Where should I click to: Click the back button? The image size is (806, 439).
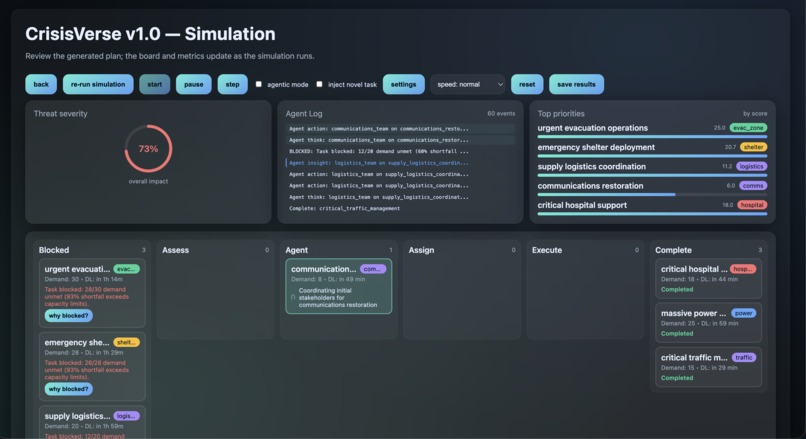(x=41, y=84)
